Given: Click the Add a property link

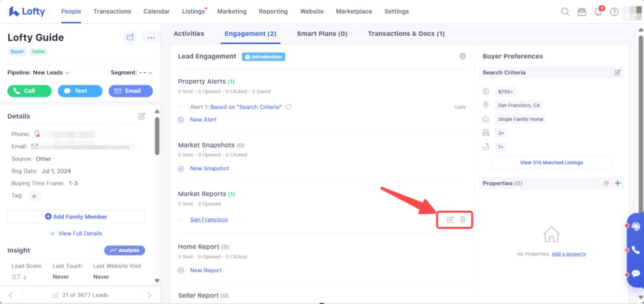Looking at the screenshot, I should [x=569, y=254].
